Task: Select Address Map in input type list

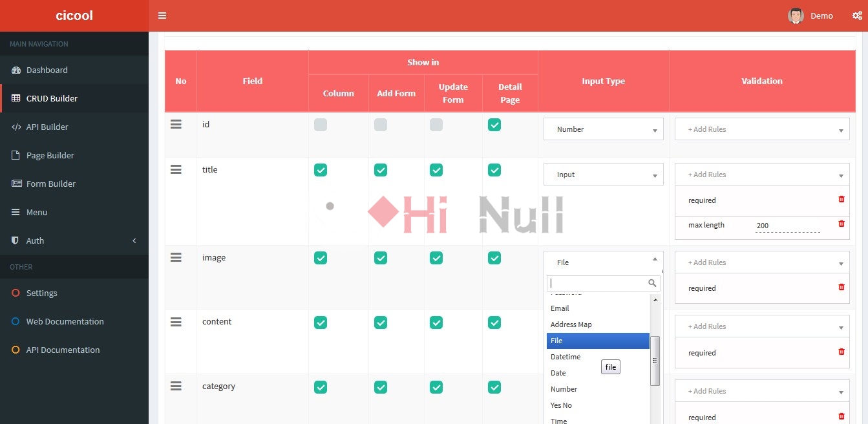Action: pyautogui.click(x=598, y=324)
